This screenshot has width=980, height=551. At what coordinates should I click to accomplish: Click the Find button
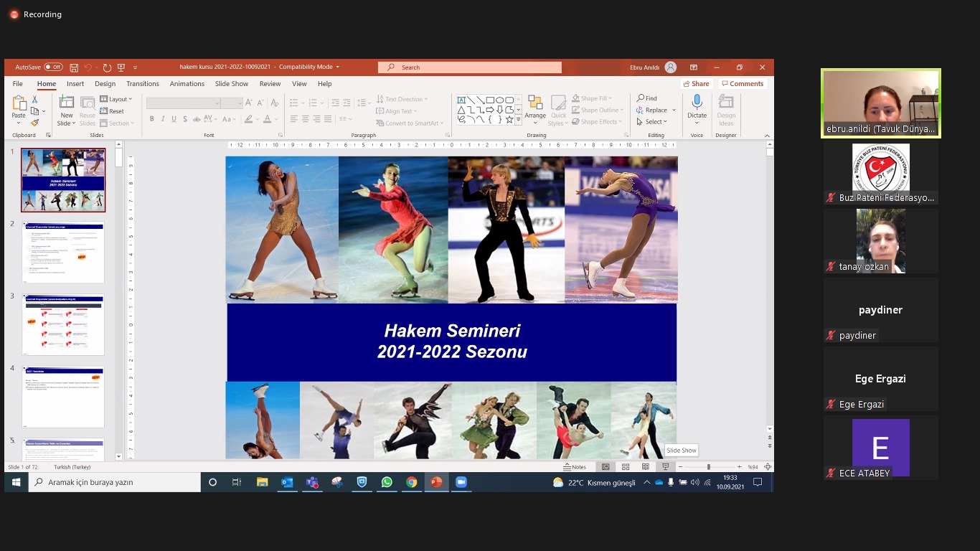click(646, 98)
